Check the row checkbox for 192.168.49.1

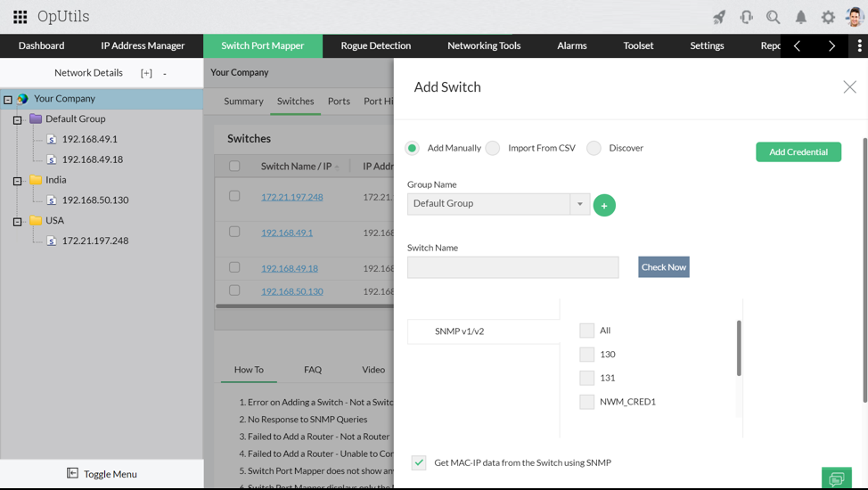(x=234, y=232)
